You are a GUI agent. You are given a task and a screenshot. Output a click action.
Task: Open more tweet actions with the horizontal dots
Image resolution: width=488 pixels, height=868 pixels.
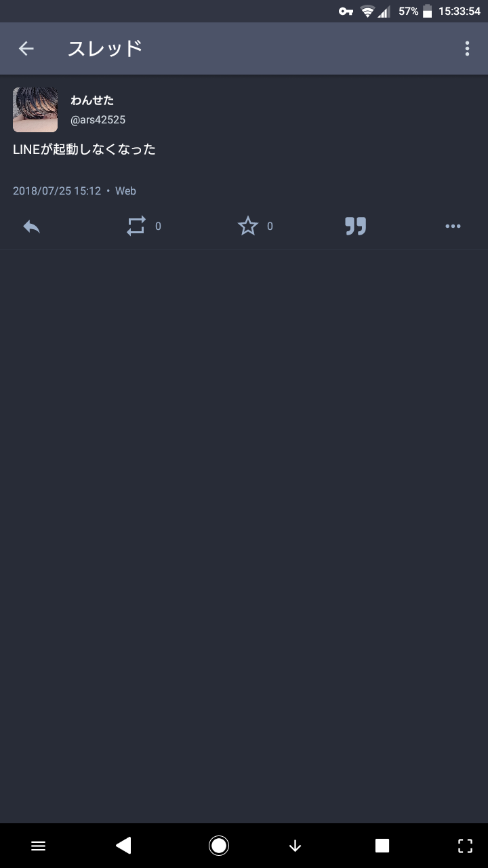[x=453, y=226]
